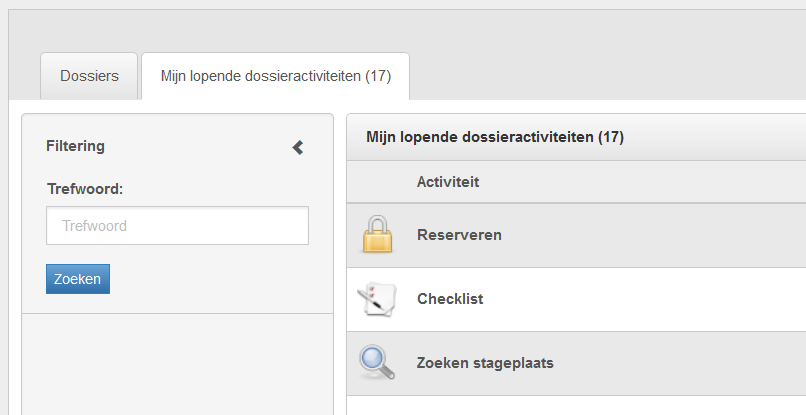Viewport: 806px width, 415px height.
Task: Click the checklist paper-and-pen icon
Action: [377, 299]
